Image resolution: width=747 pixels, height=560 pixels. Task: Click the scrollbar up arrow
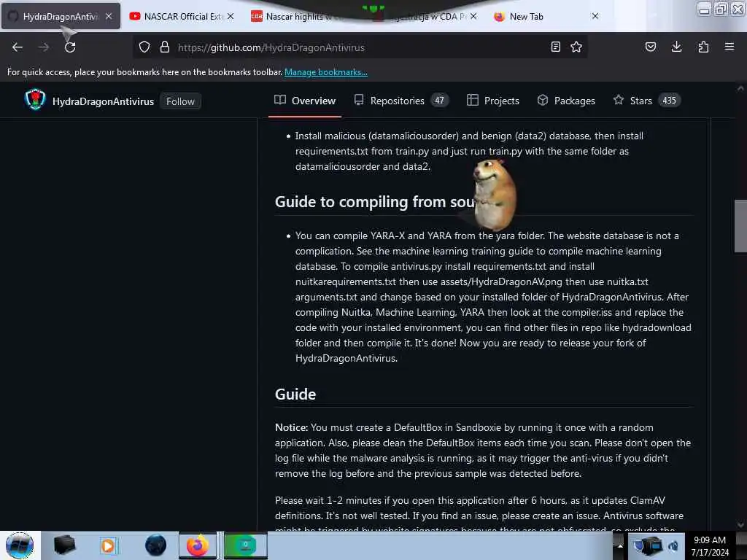coord(740,88)
